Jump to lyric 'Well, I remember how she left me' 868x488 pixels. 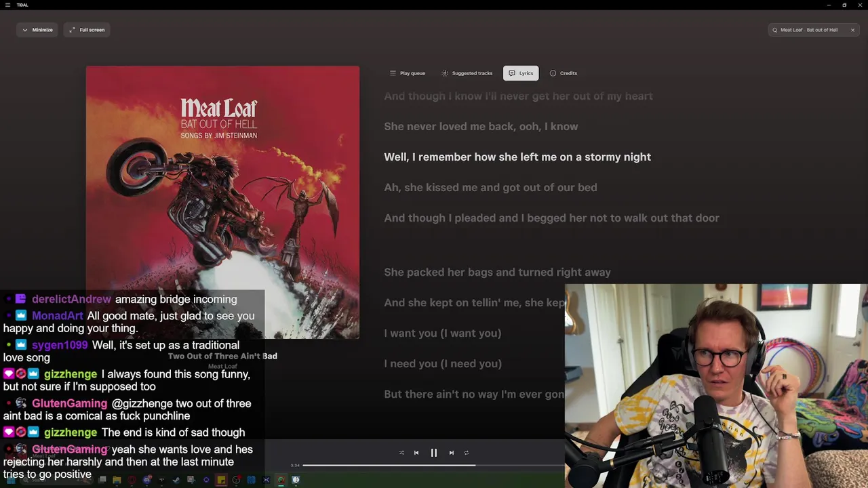click(517, 157)
